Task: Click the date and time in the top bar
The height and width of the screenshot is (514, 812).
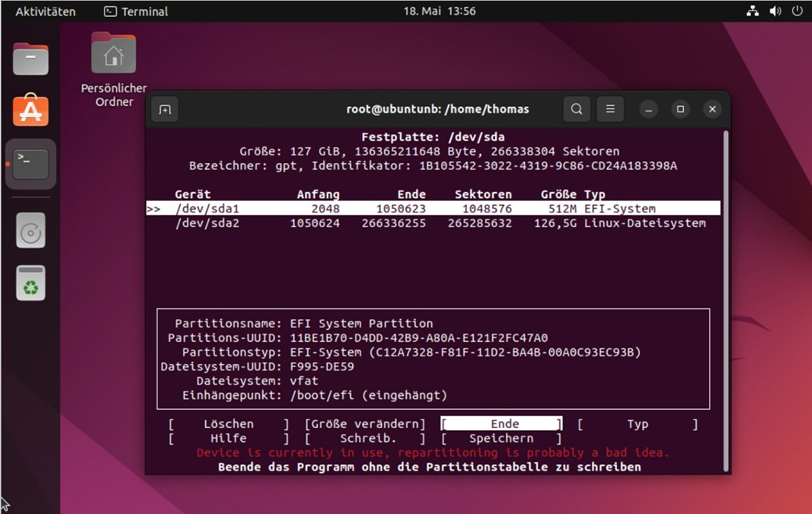Action: 440,11
